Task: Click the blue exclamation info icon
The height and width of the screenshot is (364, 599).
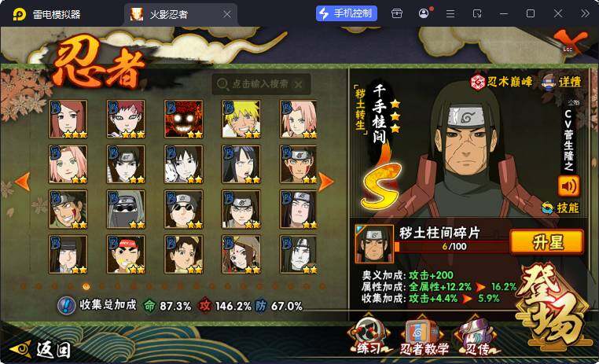Action: point(67,306)
